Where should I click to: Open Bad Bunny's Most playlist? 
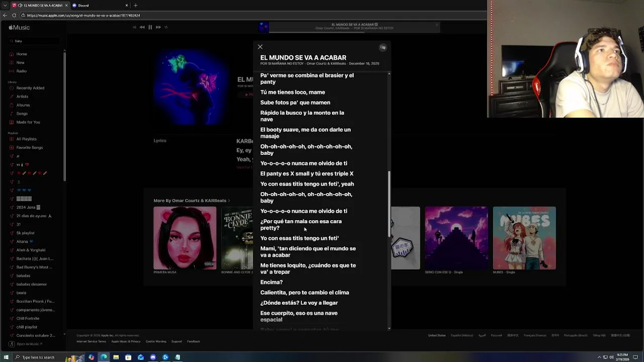[34, 267]
